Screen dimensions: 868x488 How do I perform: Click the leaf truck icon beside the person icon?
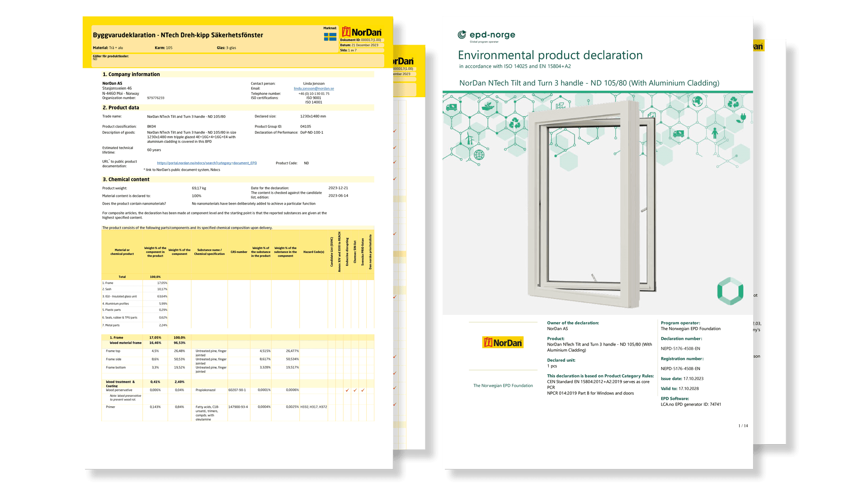tap(679, 134)
